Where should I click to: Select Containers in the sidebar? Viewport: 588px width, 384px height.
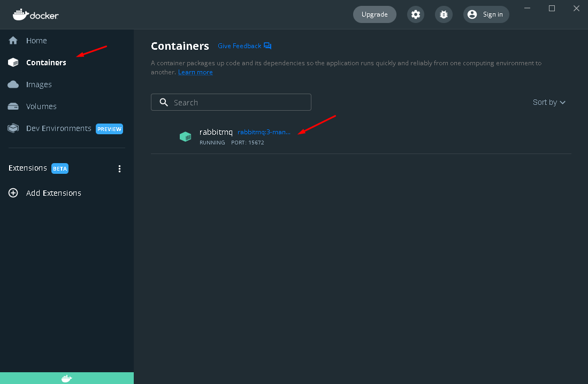click(46, 63)
